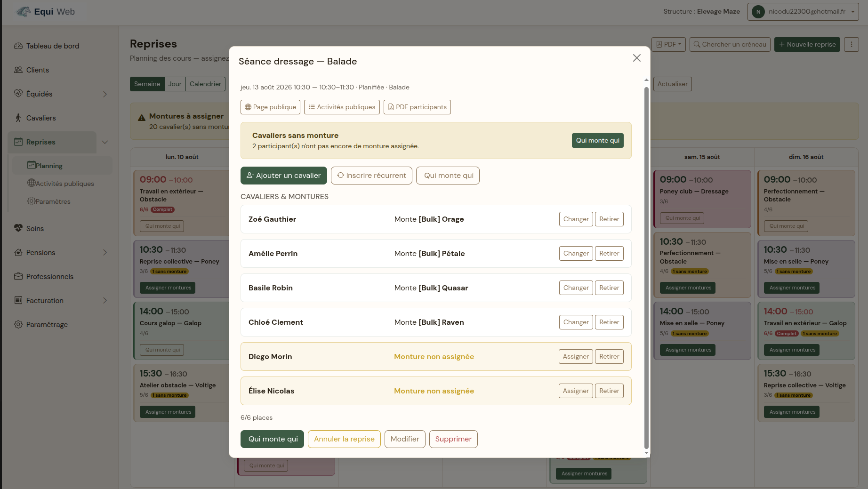Open the PDF export dropdown
Viewport: 868px width, 489px height.
click(x=668, y=44)
